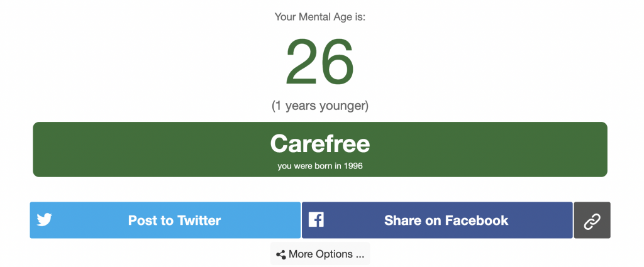The width and height of the screenshot is (644, 267).
Task: Click the digit 2 of the mental age
Action: pyautogui.click(x=303, y=61)
